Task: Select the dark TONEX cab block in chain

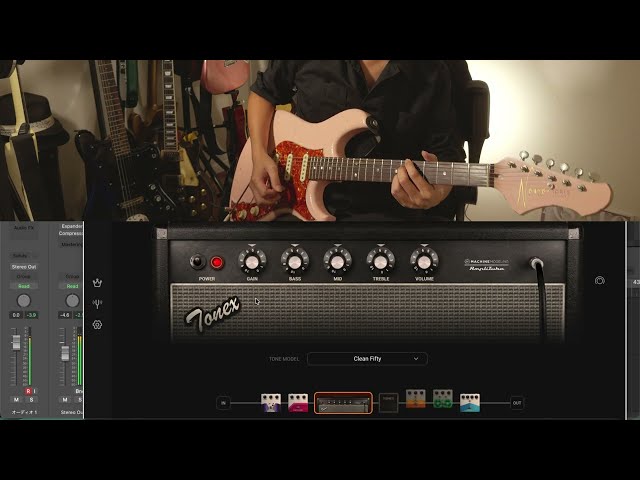Action: click(x=389, y=403)
